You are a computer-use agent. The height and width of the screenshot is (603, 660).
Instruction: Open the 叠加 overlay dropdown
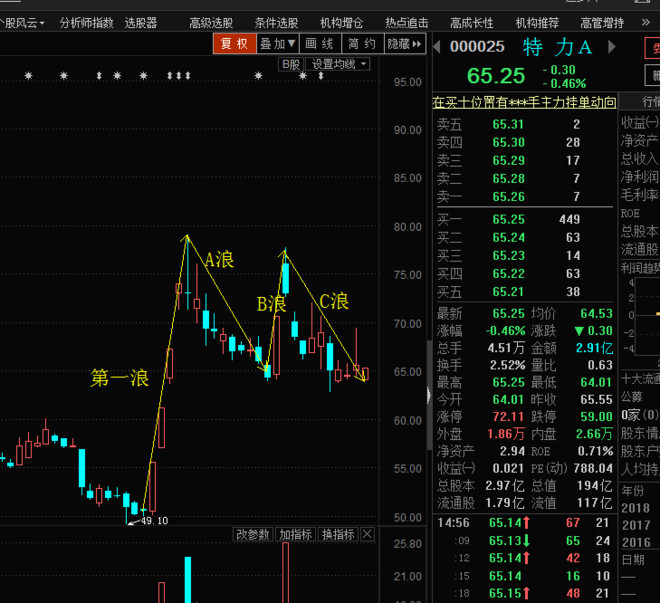[x=278, y=44]
